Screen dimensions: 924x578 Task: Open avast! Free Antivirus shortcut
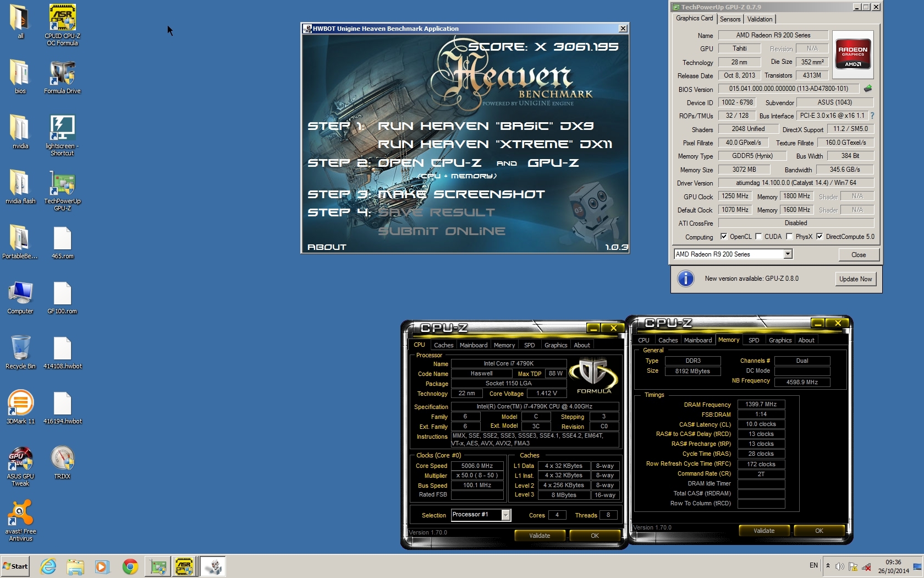click(20, 521)
